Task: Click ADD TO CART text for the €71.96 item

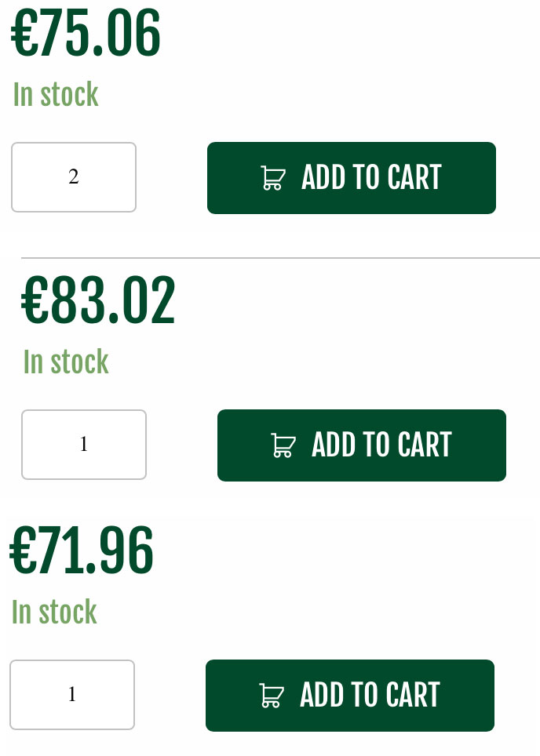Action: coord(370,695)
